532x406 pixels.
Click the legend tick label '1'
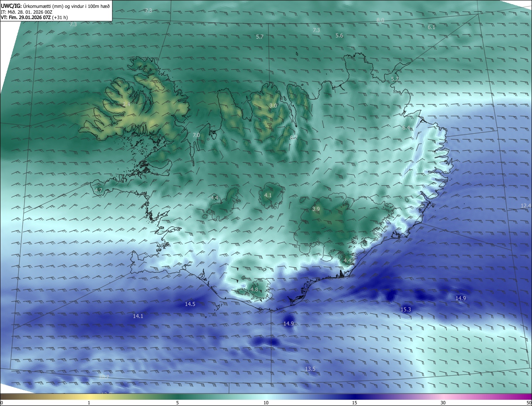pos(89,403)
